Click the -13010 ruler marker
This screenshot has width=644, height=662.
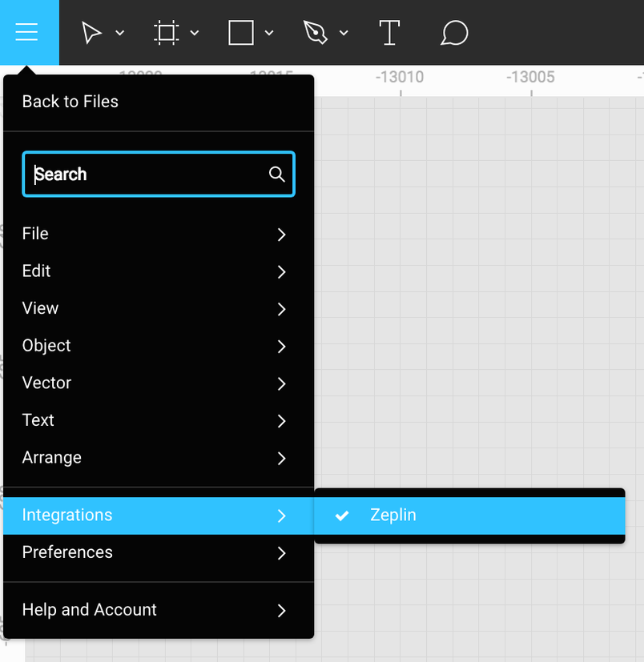400,78
